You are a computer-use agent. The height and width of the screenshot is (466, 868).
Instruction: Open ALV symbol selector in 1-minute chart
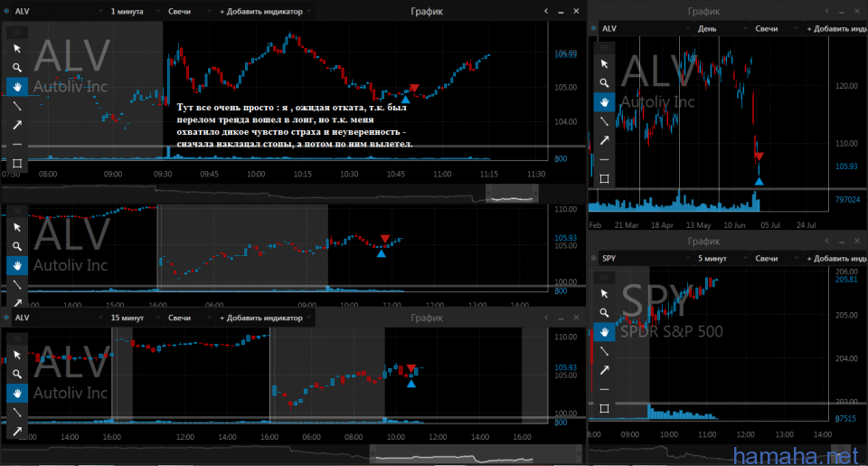coord(58,11)
